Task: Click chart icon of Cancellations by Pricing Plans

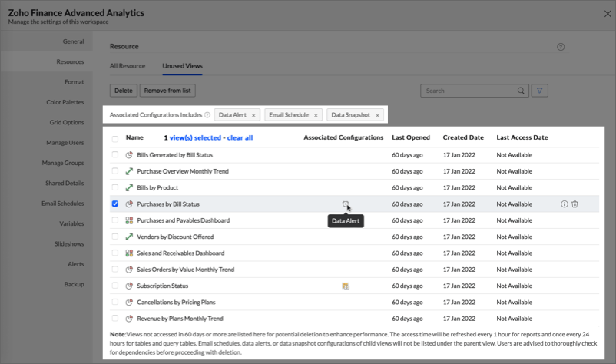Action: tap(129, 303)
